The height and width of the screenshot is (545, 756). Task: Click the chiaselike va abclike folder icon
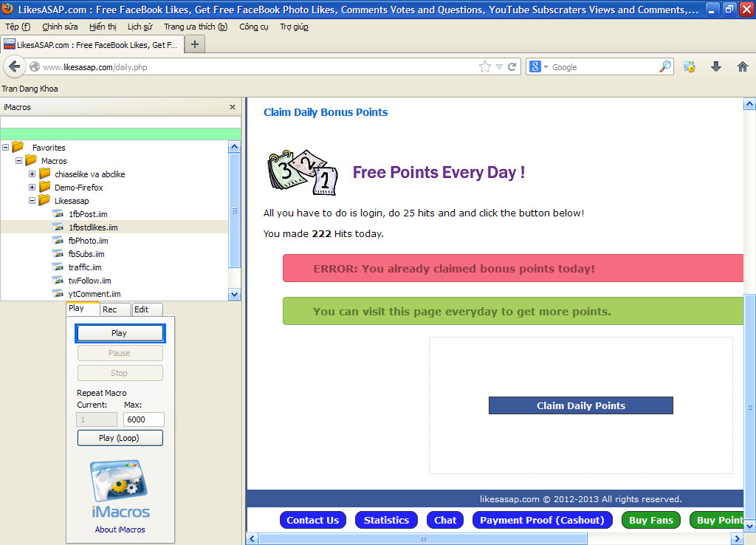coord(45,173)
